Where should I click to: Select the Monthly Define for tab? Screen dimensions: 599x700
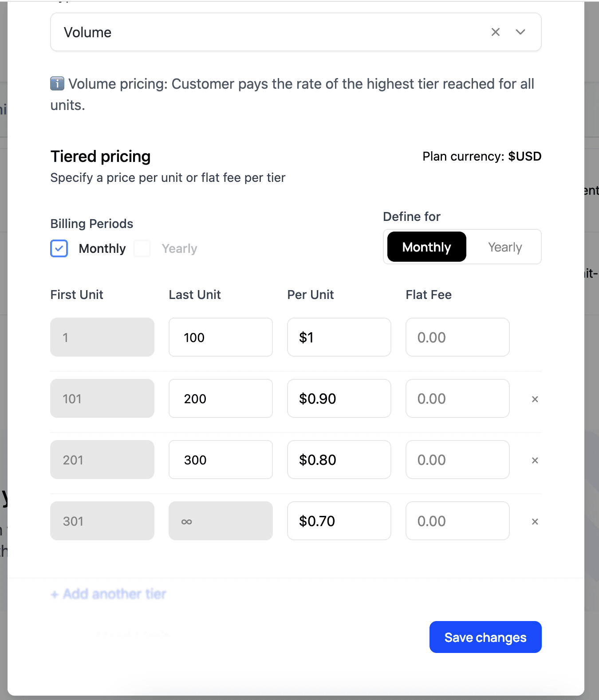click(426, 247)
